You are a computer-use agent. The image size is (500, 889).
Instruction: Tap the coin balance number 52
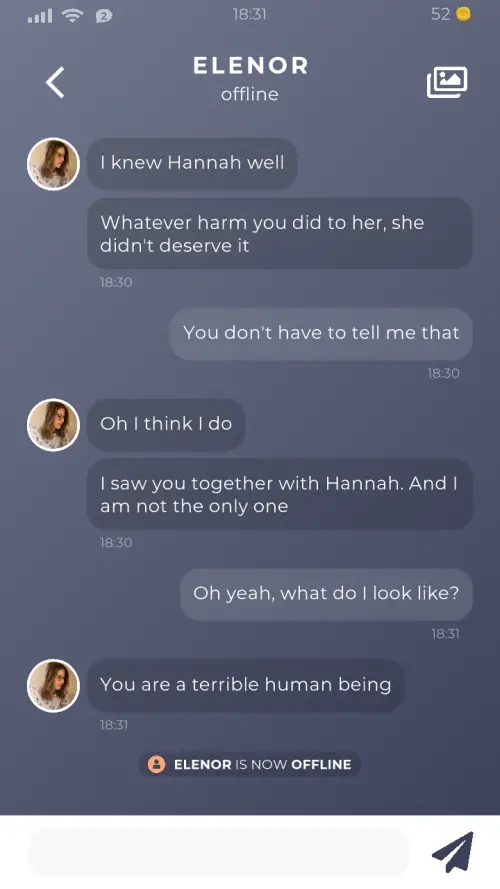tap(440, 14)
